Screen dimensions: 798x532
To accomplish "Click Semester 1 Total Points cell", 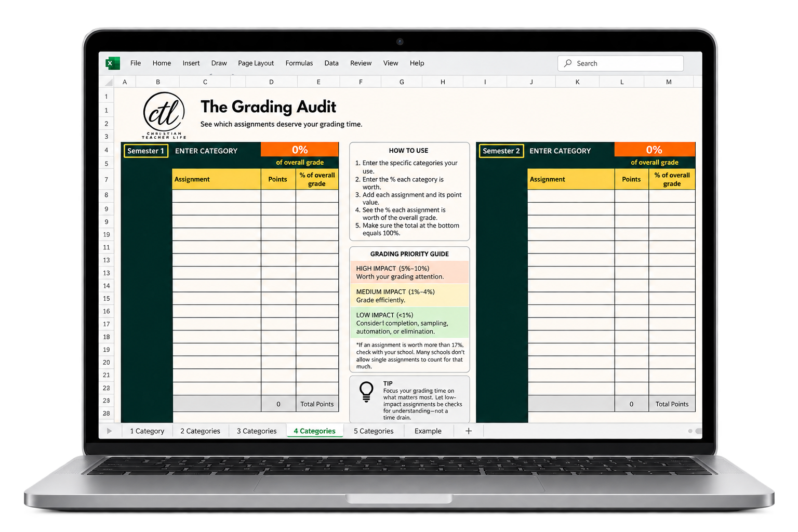I will 317,404.
